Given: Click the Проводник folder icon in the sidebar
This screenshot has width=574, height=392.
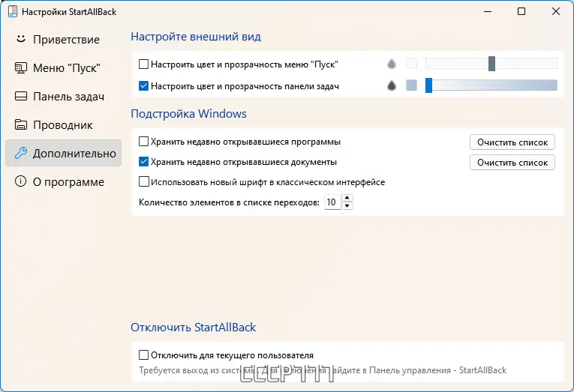Looking at the screenshot, I should pyautogui.click(x=21, y=125).
